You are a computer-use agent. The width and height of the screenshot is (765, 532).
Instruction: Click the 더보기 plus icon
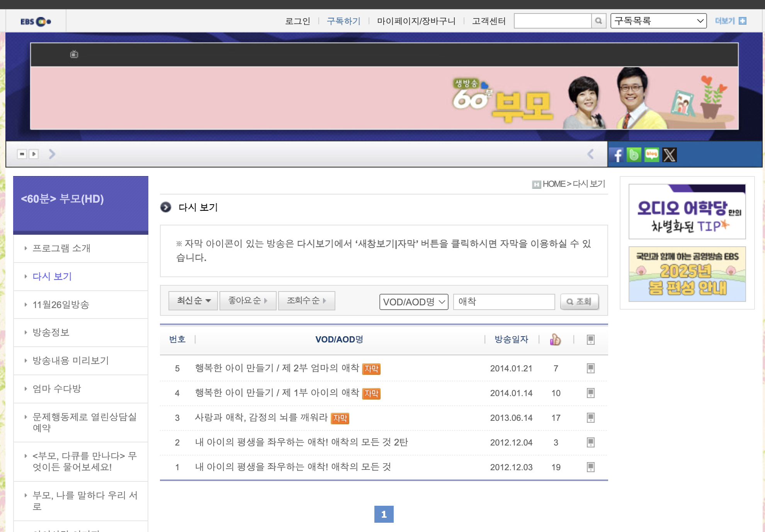pos(742,21)
